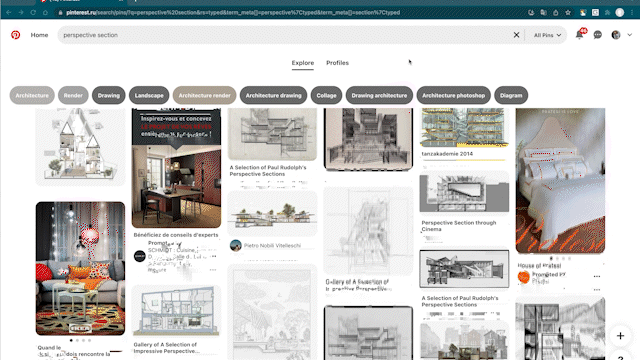Screen dimensions: 640x360
Task: Open the messages chat bubble icon
Action: point(598,35)
